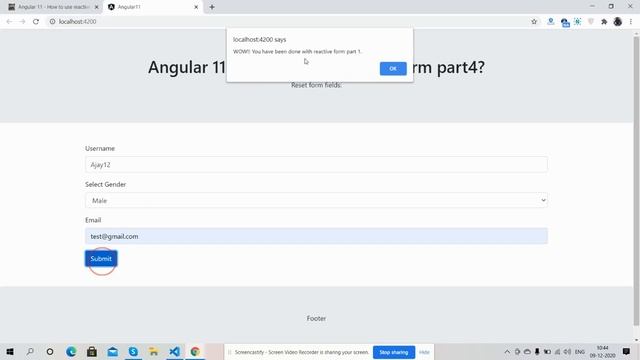
Task: Bookmark this page with the star icon
Action: [x=534, y=22]
